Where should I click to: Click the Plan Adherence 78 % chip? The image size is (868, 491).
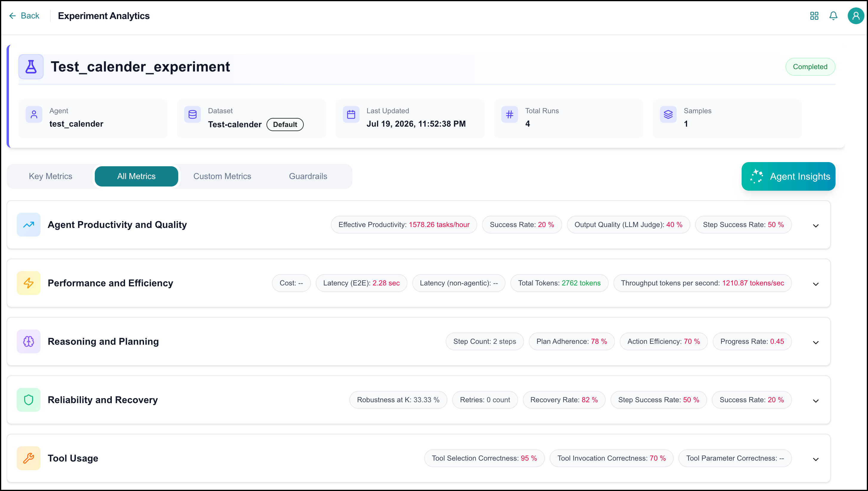(572, 341)
